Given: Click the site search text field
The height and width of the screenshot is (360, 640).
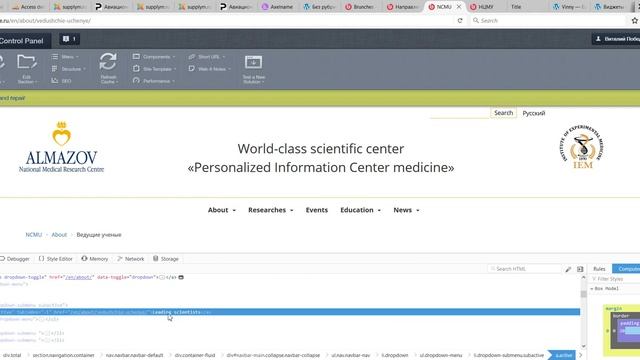Looking at the screenshot, I should pos(460,113).
